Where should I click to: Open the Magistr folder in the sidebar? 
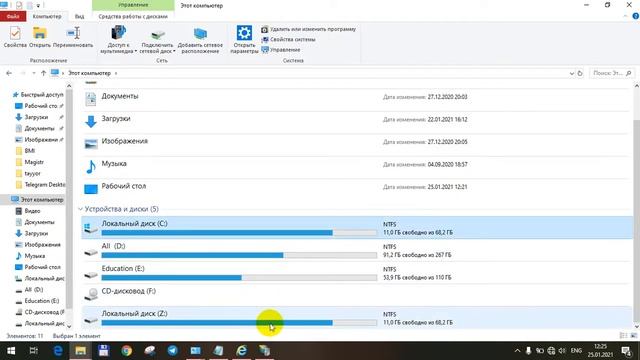coord(34,162)
